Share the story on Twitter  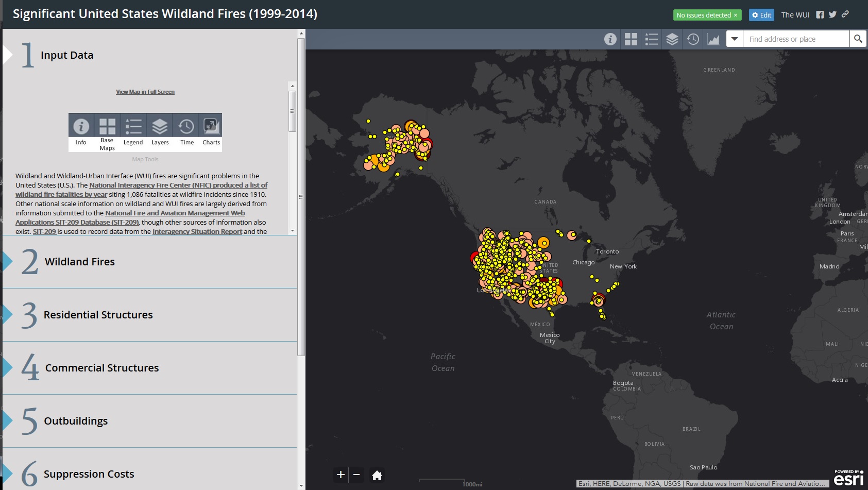point(832,15)
